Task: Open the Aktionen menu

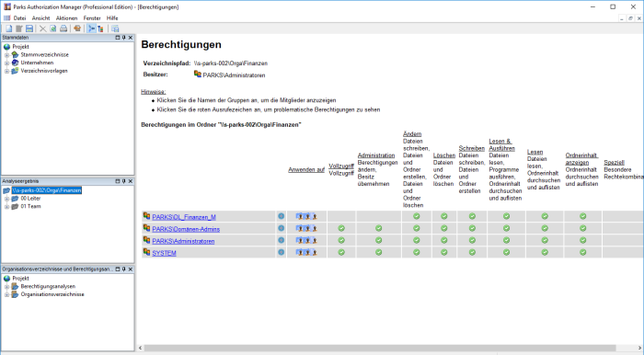Action: (66, 18)
